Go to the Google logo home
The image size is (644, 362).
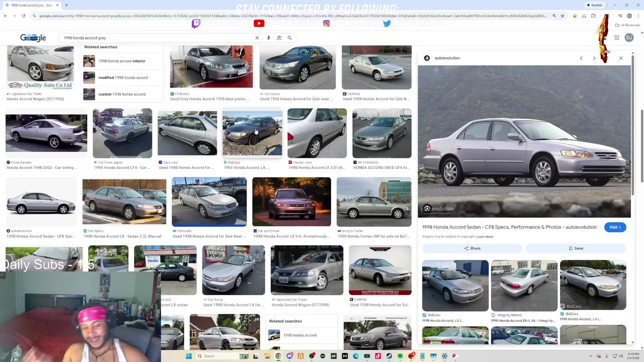(33, 38)
